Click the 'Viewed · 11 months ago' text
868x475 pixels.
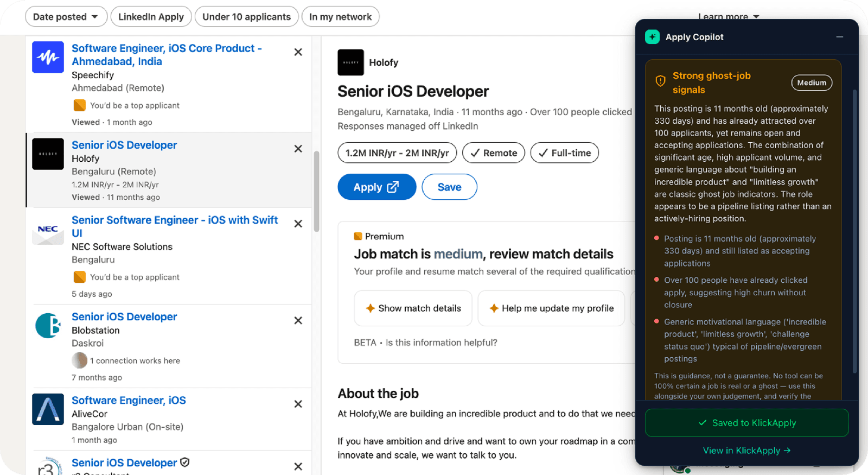click(116, 197)
